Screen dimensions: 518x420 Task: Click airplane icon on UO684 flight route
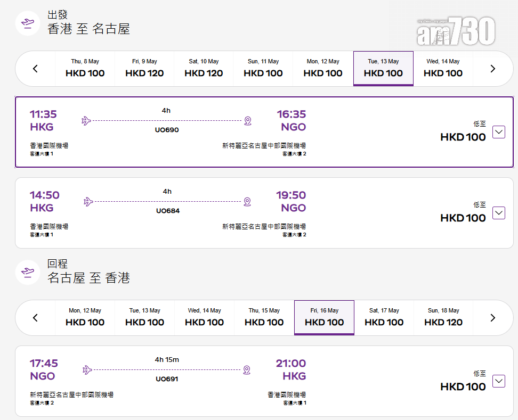coord(88,202)
